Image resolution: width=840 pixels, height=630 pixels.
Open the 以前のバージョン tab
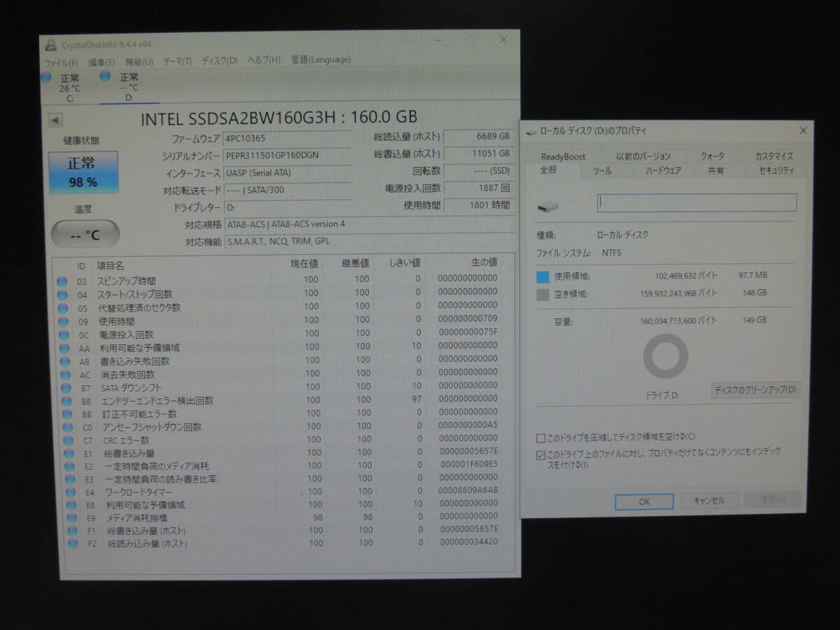643,157
